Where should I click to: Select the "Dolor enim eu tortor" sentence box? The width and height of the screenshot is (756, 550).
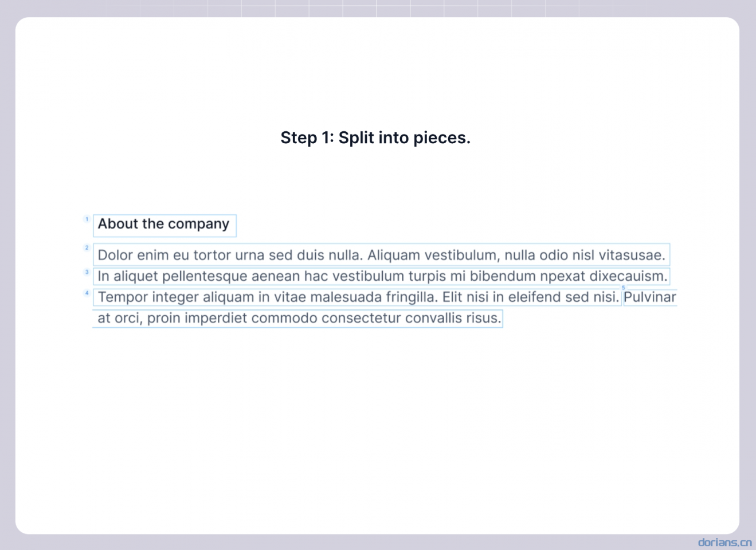click(381, 255)
